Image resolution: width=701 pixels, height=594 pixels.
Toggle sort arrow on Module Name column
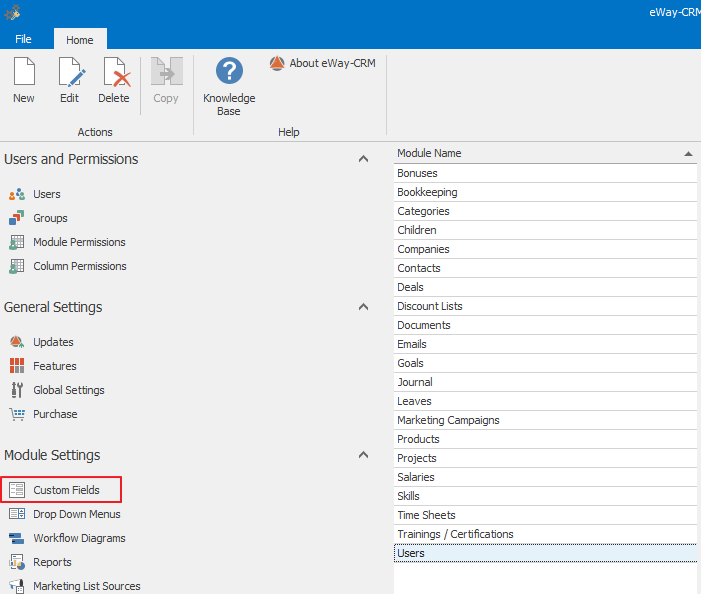[688, 154]
